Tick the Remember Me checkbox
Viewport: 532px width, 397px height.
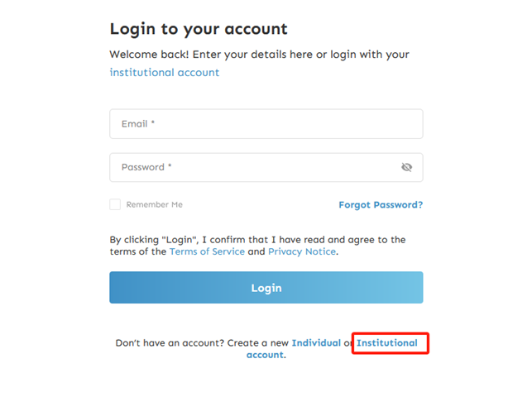click(x=115, y=204)
